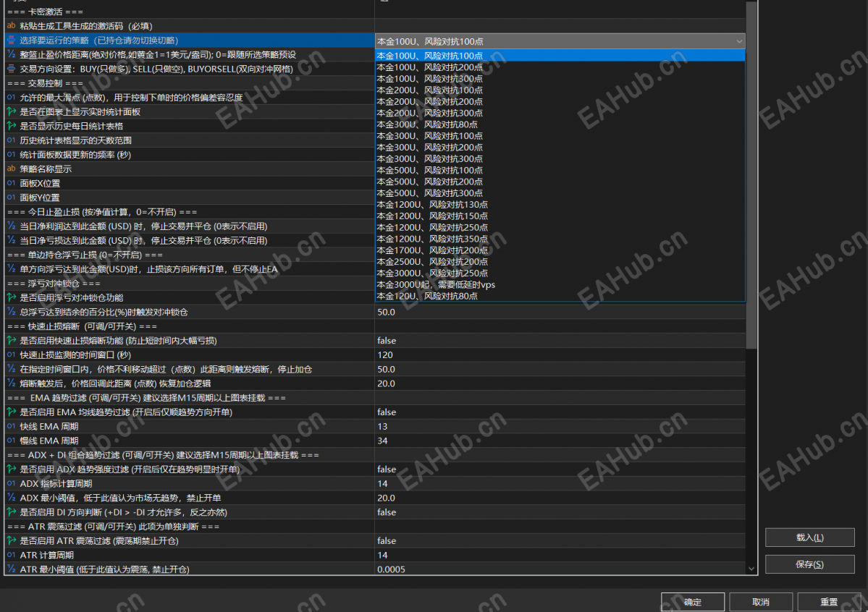The width and height of the screenshot is (868, 612).
Task: Click the enum icon beside 选择要运行的策略
Action: (x=11, y=40)
